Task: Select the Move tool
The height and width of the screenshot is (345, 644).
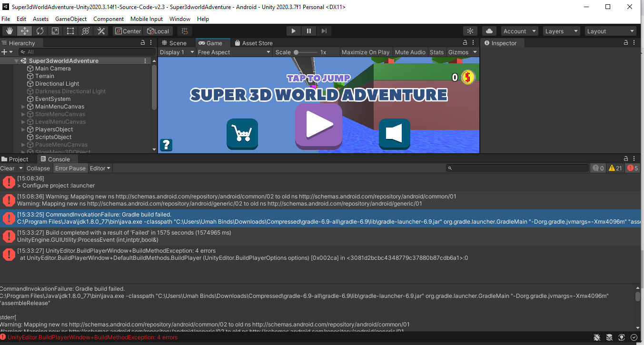Action: click(x=25, y=31)
